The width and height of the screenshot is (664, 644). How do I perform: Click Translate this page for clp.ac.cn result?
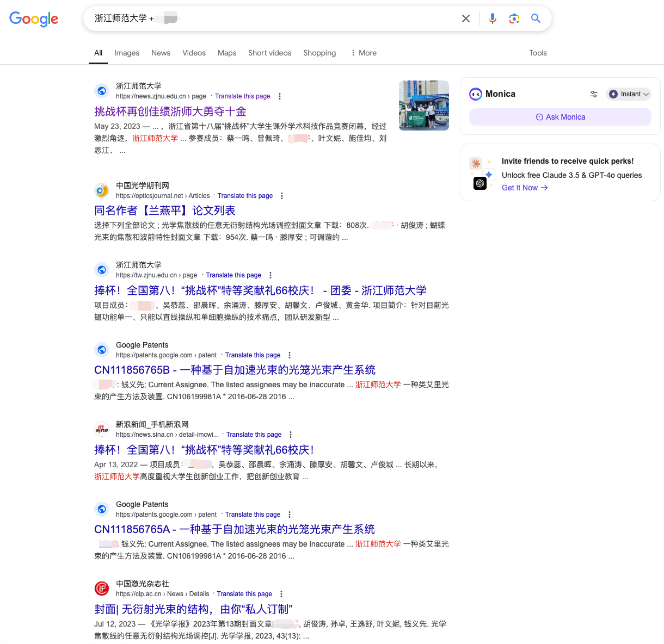pyautogui.click(x=244, y=594)
